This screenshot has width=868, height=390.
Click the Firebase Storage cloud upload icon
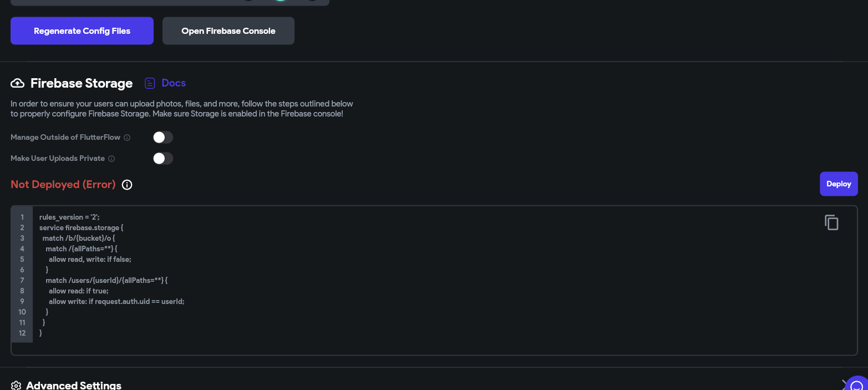(x=18, y=83)
